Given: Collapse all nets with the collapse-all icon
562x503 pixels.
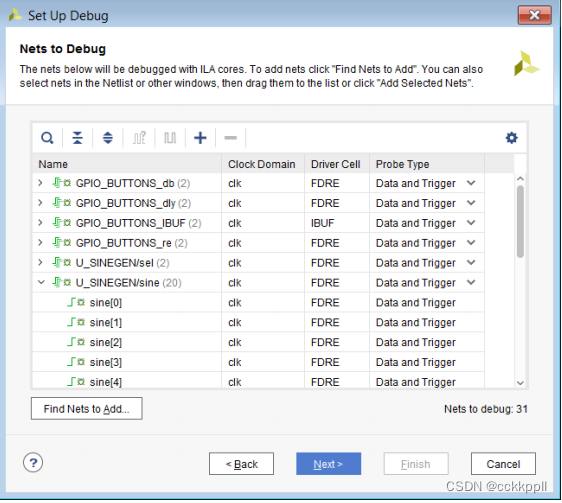Looking at the screenshot, I should [77, 138].
